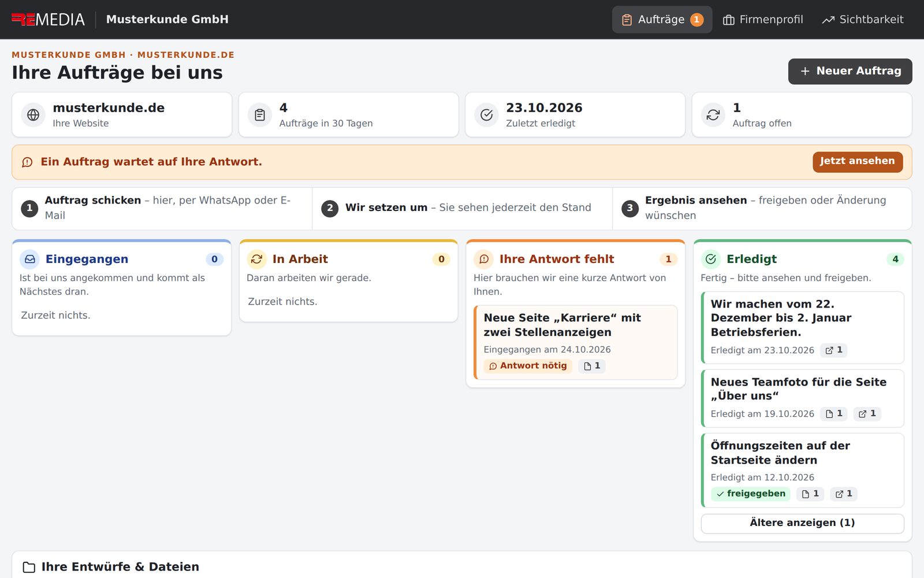Open the Aufträge tab
The width and height of the screenshot is (924, 578).
[662, 20]
